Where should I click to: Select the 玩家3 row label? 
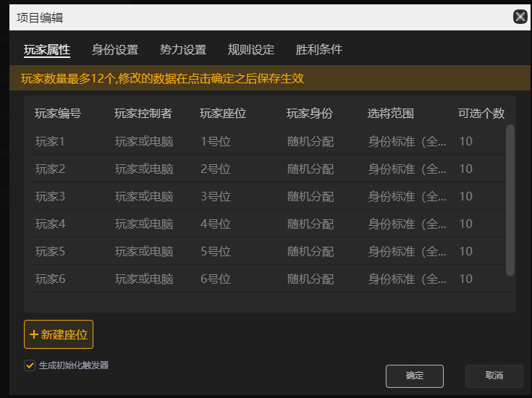tap(50, 196)
